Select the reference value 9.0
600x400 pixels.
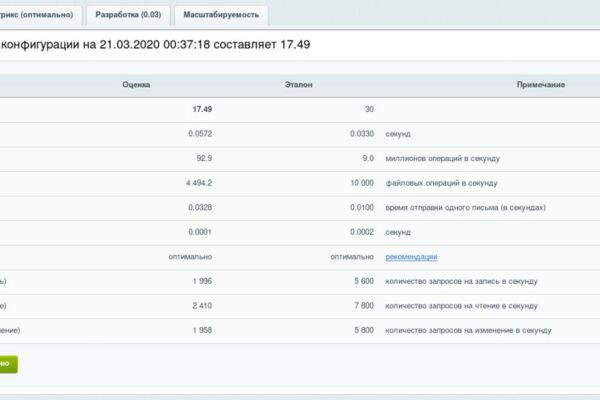point(368,158)
